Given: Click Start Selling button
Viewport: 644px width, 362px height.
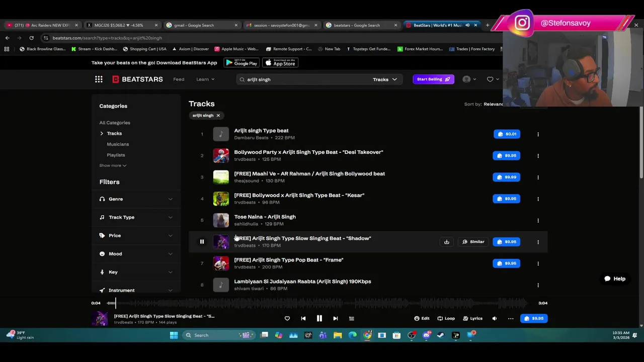Looking at the screenshot, I should coord(433,79).
